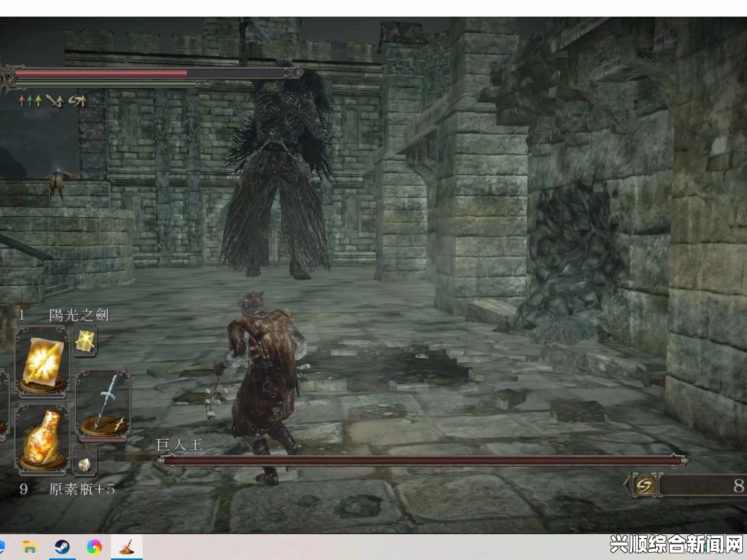747x560 pixels.
Task: Click the blue shield icon on taskbar
Action: (2, 547)
